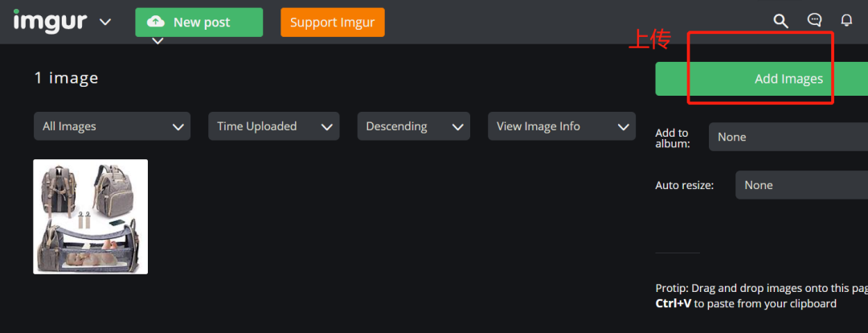868x333 pixels.
Task: Click the New post button
Action: (x=199, y=23)
